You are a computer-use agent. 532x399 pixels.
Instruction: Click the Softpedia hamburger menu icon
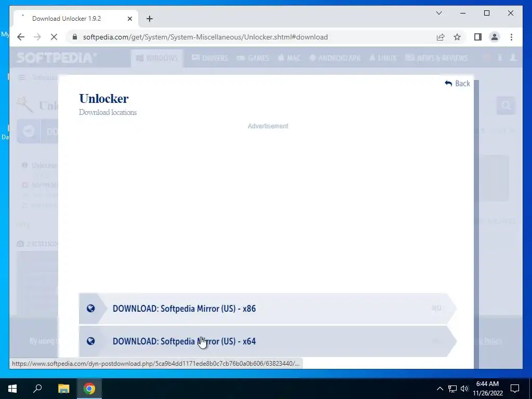coord(22,78)
